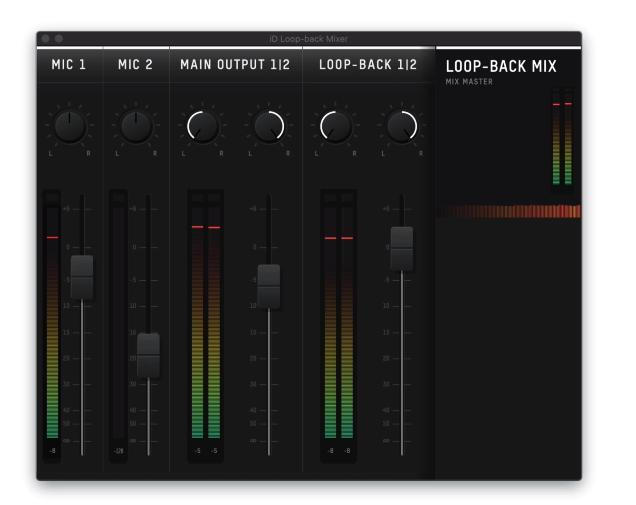This screenshot has height=505, width=636.
Task: Click the MAIN OUTPUT 1|2 fader handle
Action: click(x=269, y=286)
